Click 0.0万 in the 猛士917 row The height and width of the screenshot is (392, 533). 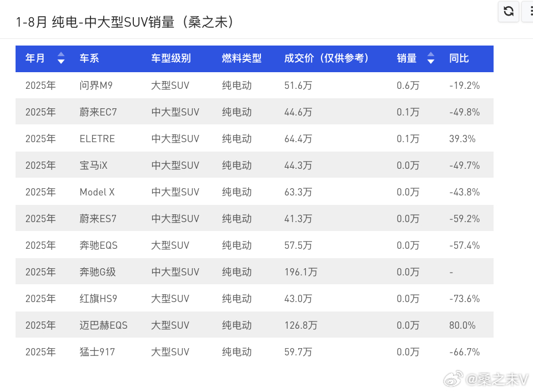click(x=408, y=352)
